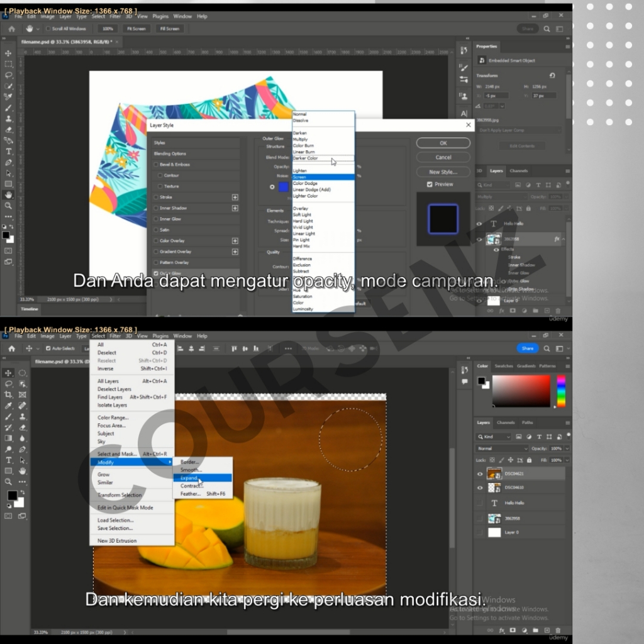The height and width of the screenshot is (644, 644).
Task: Open bottom Color panel flyout menu icon
Action: click(x=568, y=366)
